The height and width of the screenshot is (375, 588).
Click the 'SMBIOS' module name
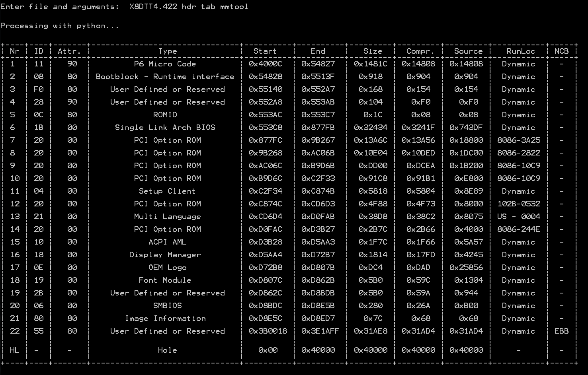[x=167, y=305]
